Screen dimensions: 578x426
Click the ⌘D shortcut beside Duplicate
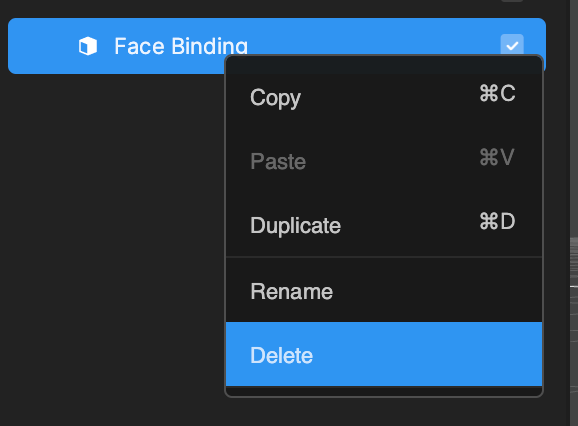click(497, 221)
